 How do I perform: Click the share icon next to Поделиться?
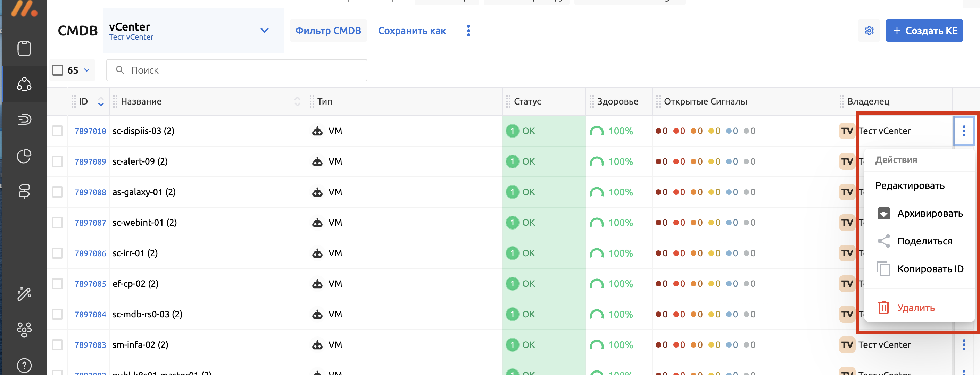click(883, 241)
